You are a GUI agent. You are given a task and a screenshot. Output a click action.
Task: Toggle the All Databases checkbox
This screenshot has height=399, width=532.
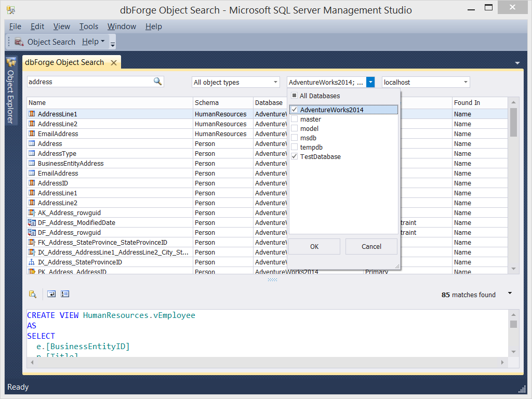294,96
